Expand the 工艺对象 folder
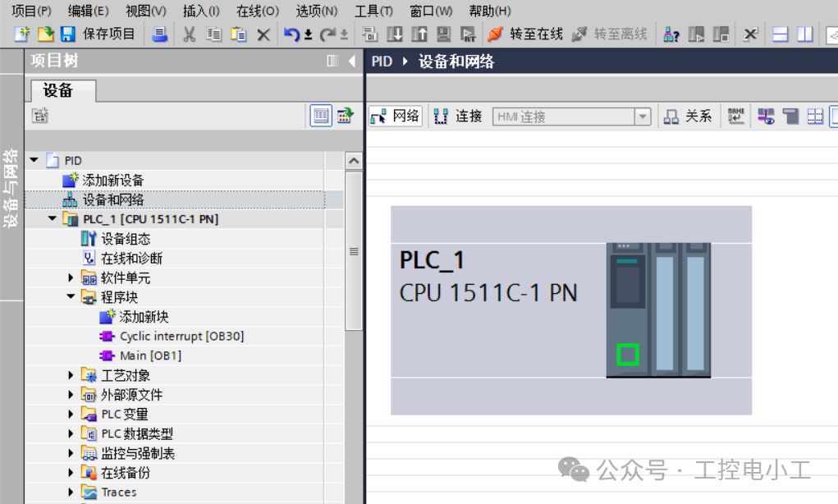Viewport: 838px width, 504px height. [70, 375]
